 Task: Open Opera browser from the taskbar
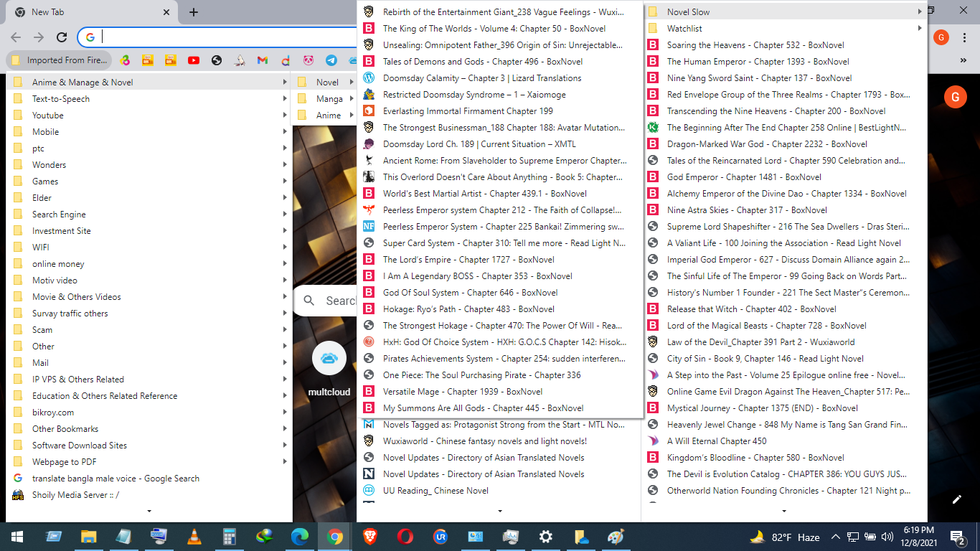(405, 537)
